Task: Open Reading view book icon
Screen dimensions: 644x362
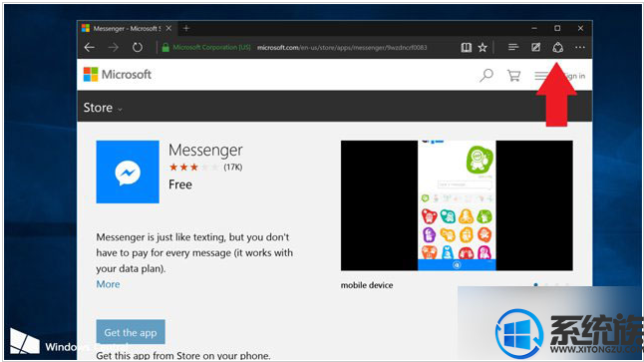Action: coord(466,47)
